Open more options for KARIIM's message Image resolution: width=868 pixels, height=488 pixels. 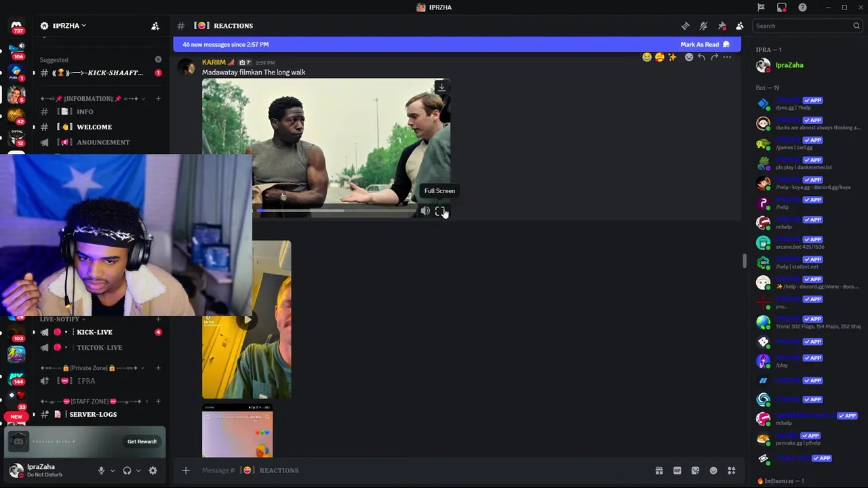pyautogui.click(x=727, y=57)
